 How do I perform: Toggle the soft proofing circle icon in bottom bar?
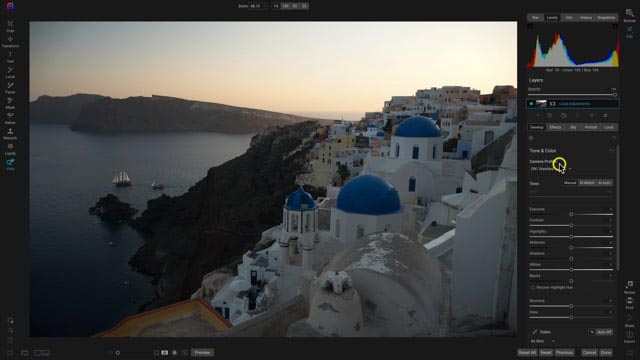point(184,353)
